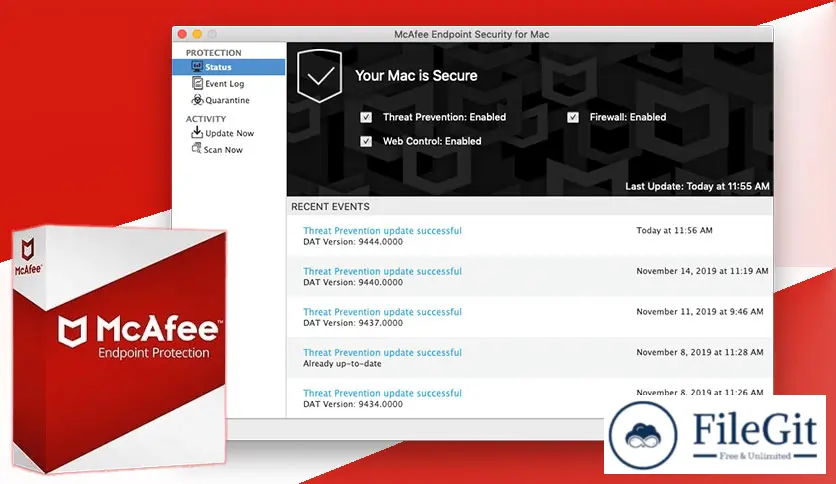Click 'Endpoint Protection' text on product box
Viewport: 836px width, 484px height.
pos(154,353)
